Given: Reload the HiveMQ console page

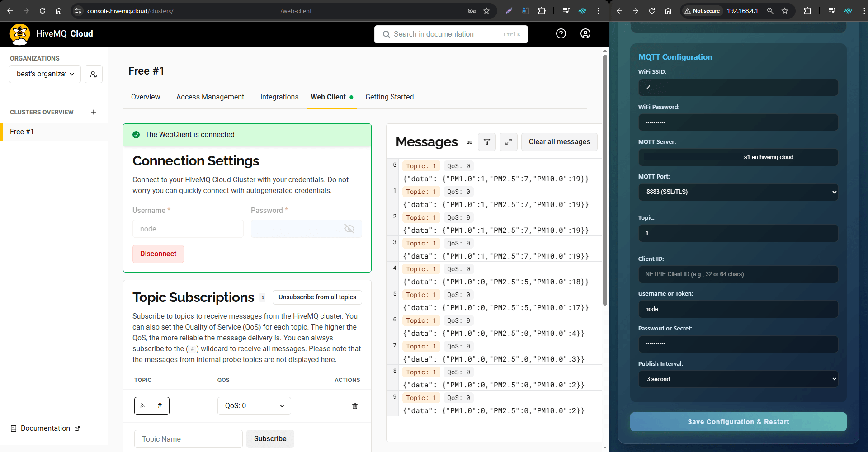Looking at the screenshot, I should point(42,11).
